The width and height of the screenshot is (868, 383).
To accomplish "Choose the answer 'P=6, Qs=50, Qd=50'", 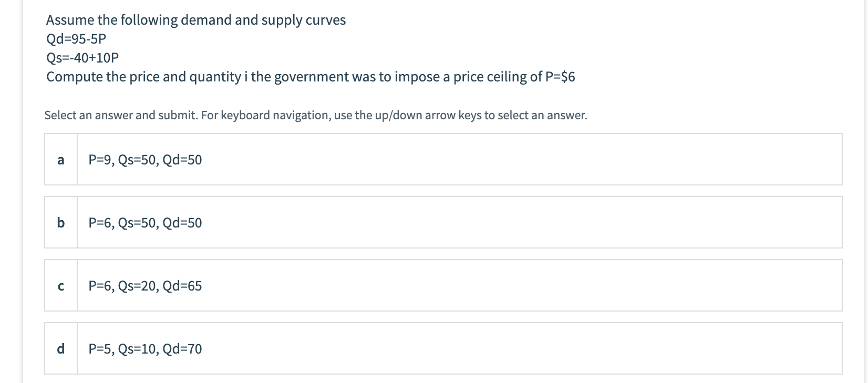I will tap(145, 223).
